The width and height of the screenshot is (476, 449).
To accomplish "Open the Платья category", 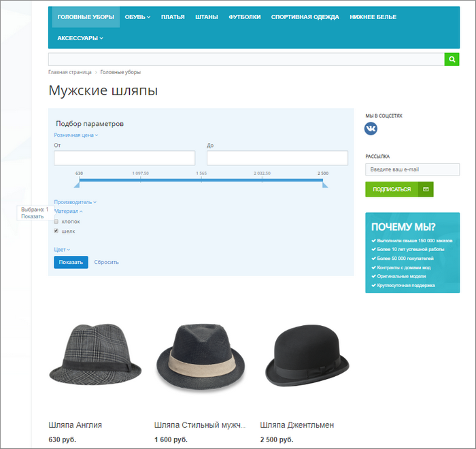I will coord(173,17).
